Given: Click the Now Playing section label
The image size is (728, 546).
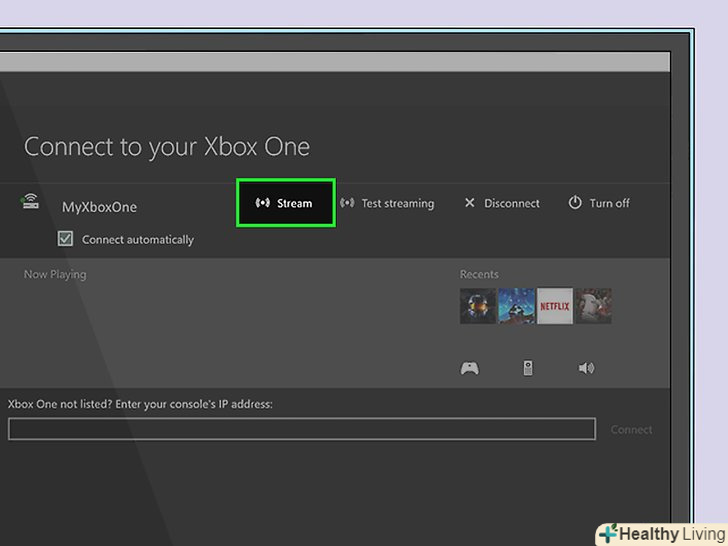Looking at the screenshot, I should click(55, 274).
